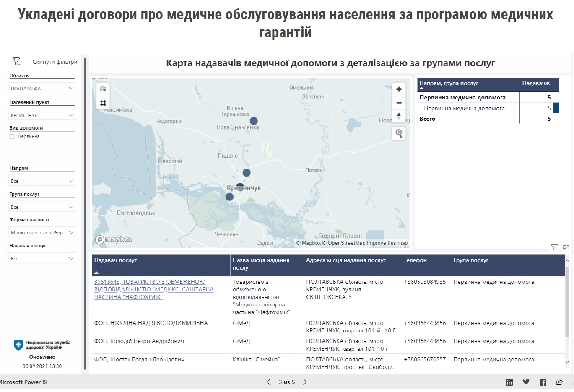The height and width of the screenshot is (392, 574).
Task: Open the Форма власності dropdown
Action: (42, 233)
